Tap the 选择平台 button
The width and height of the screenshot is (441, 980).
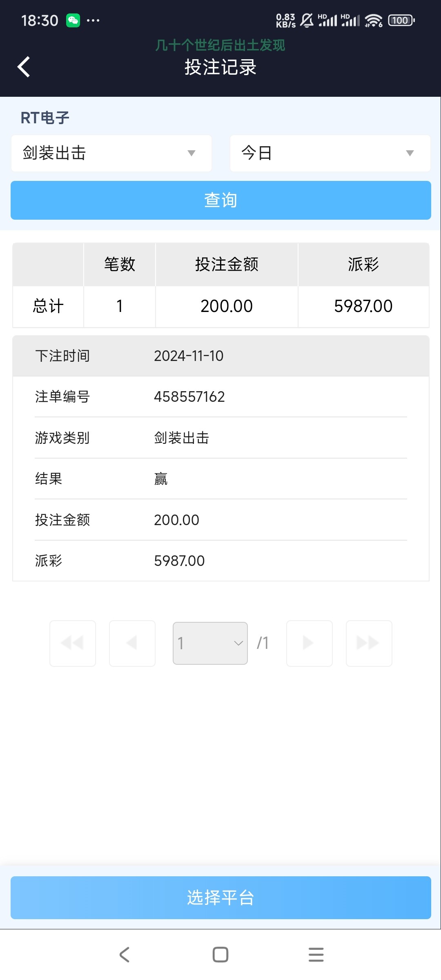pyautogui.click(x=220, y=898)
